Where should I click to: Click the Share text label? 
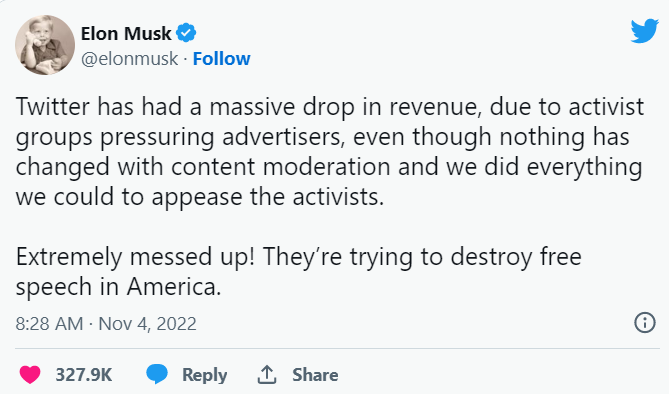pyautogui.click(x=315, y=375)
